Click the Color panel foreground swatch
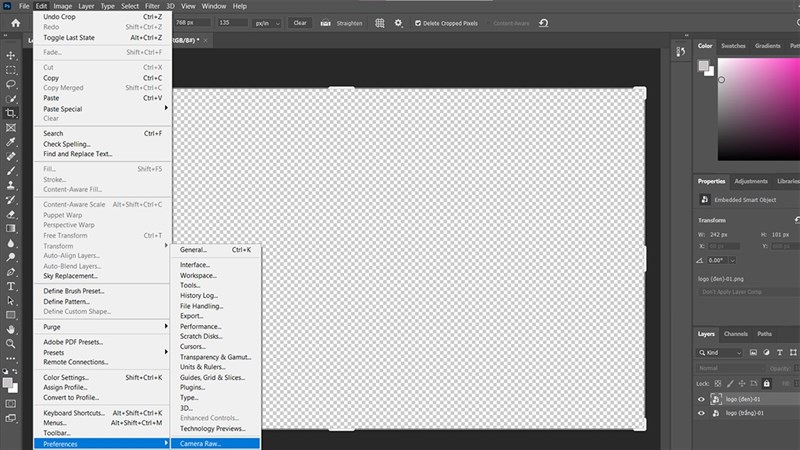Viewport: 800px width, 450px height. (704, 65)
